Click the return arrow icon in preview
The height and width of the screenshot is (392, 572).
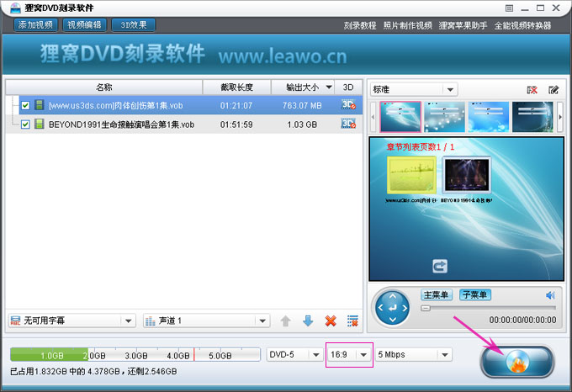440,266
